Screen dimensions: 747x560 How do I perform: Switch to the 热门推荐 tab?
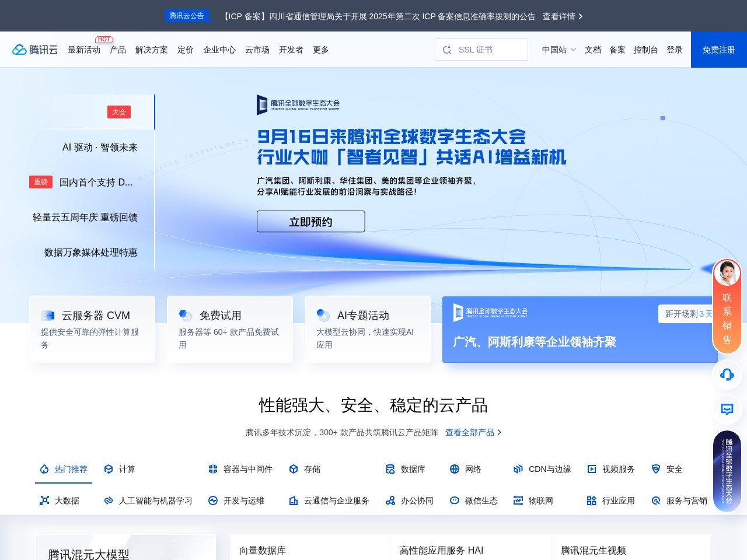click(x=64, y=469)
